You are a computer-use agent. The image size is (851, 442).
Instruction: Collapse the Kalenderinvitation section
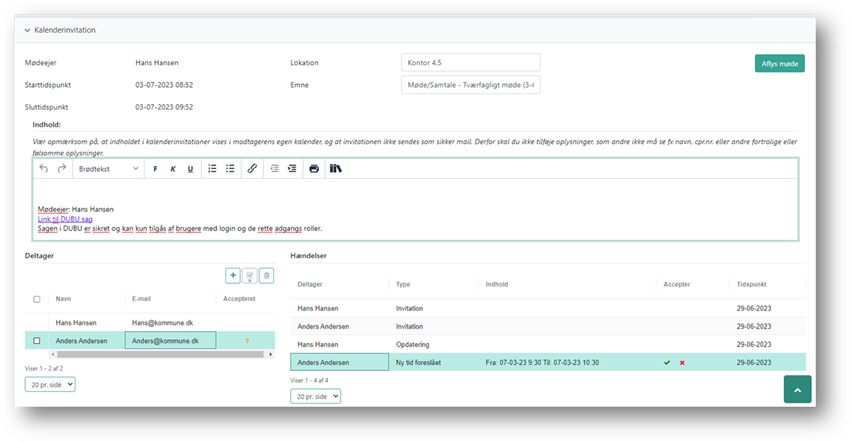click(28, 31)
